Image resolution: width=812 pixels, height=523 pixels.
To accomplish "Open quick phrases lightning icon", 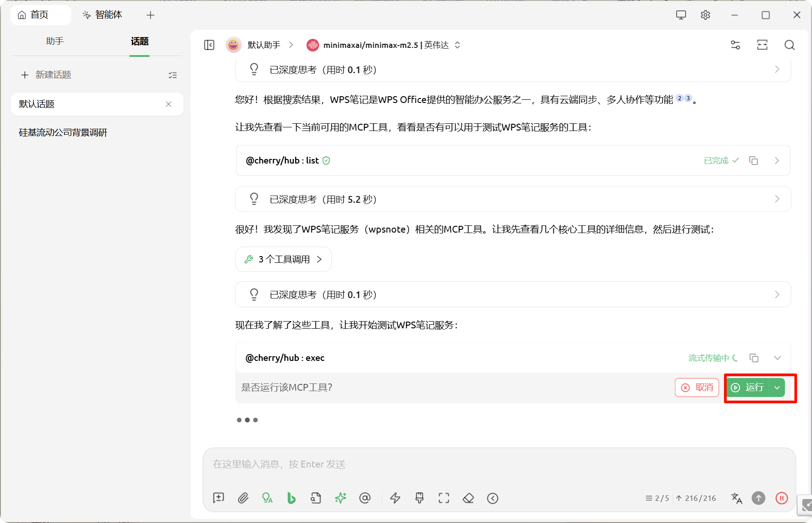I will pos(395,498).
